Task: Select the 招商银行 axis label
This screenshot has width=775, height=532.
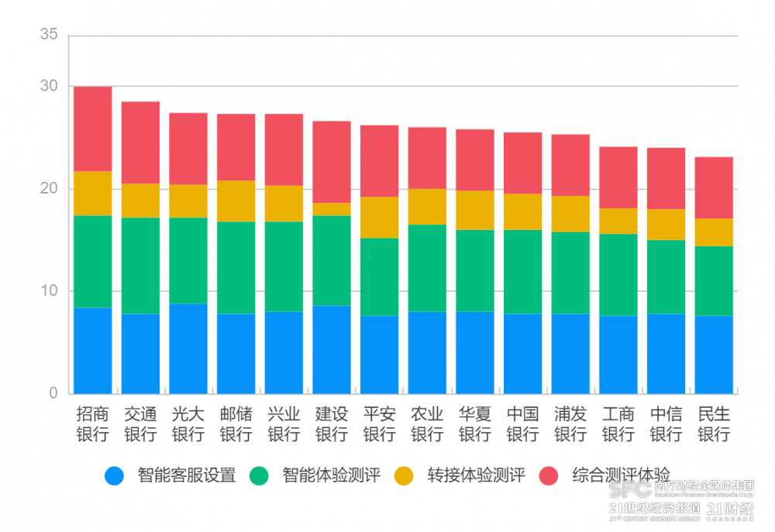Action: 92,424
